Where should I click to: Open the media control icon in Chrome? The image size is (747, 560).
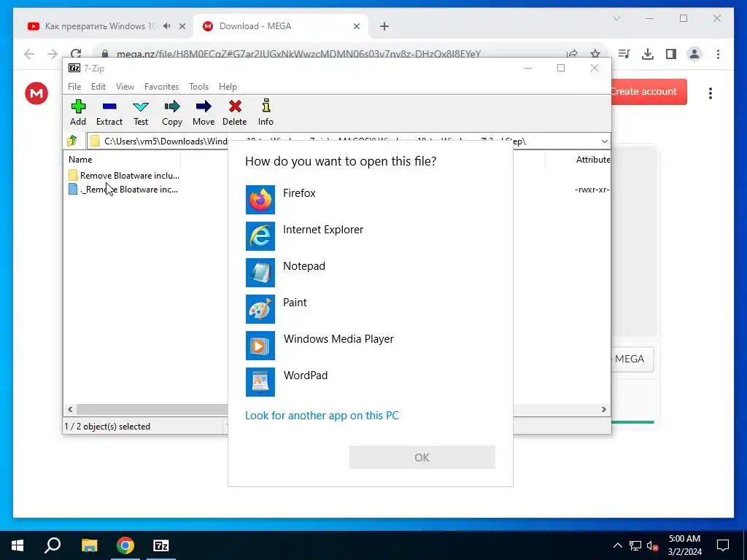624,54
